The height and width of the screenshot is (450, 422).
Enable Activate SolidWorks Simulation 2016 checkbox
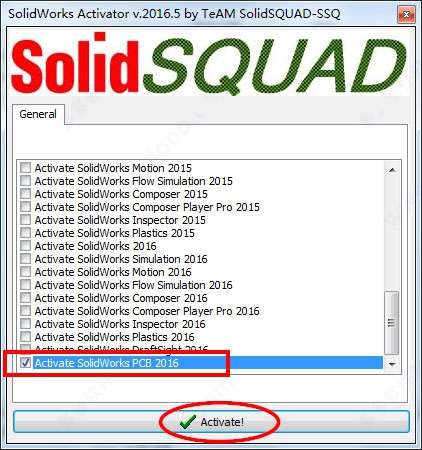26,259
